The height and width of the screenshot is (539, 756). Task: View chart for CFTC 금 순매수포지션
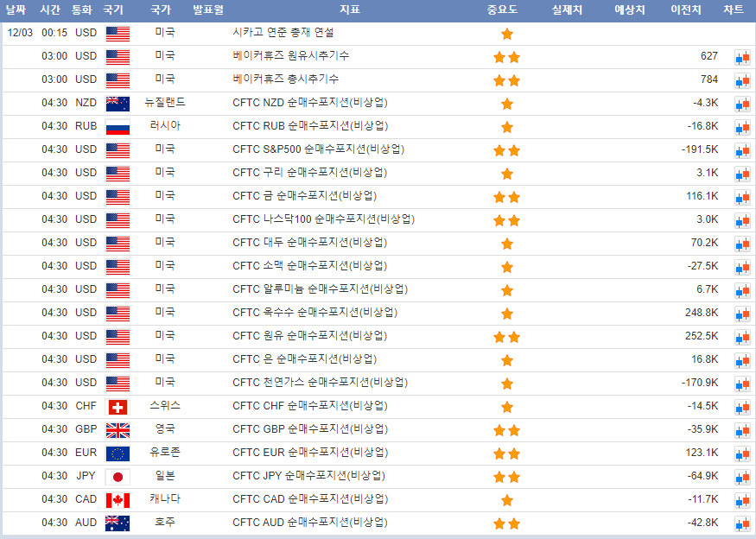tap(742, 197)
